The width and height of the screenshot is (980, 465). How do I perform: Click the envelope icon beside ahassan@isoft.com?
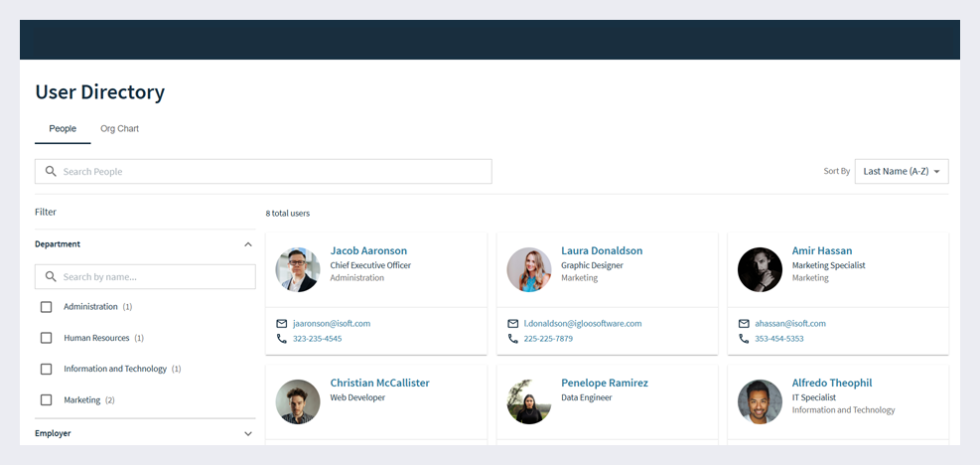(744, 324)
